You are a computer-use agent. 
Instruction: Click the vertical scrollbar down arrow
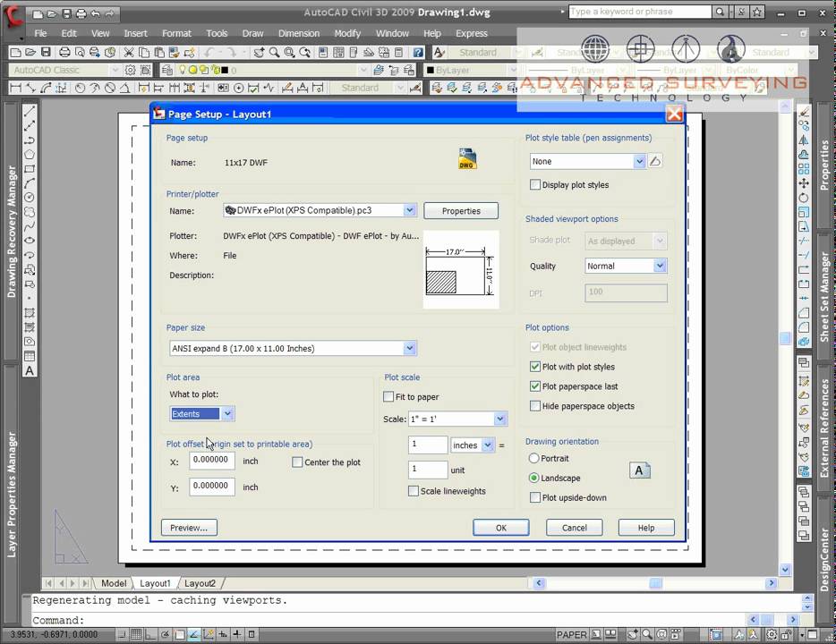pos(785,570)
